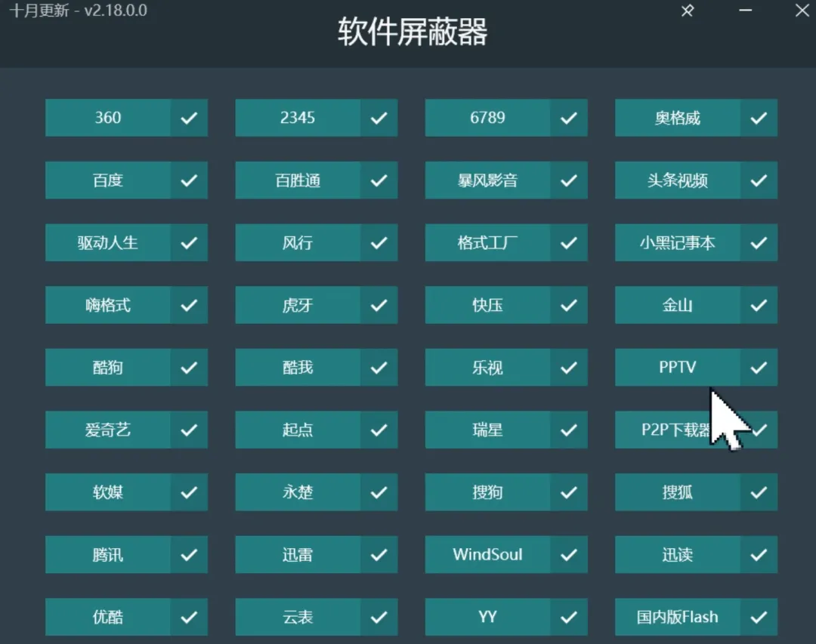Select the 金山 label button

pyautogui.click(x=678, y=305)
